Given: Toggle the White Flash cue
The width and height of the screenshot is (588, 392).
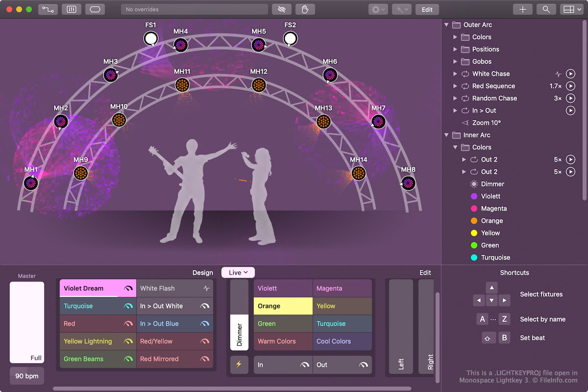Looking at the screenshot, I should pos(175,288).
